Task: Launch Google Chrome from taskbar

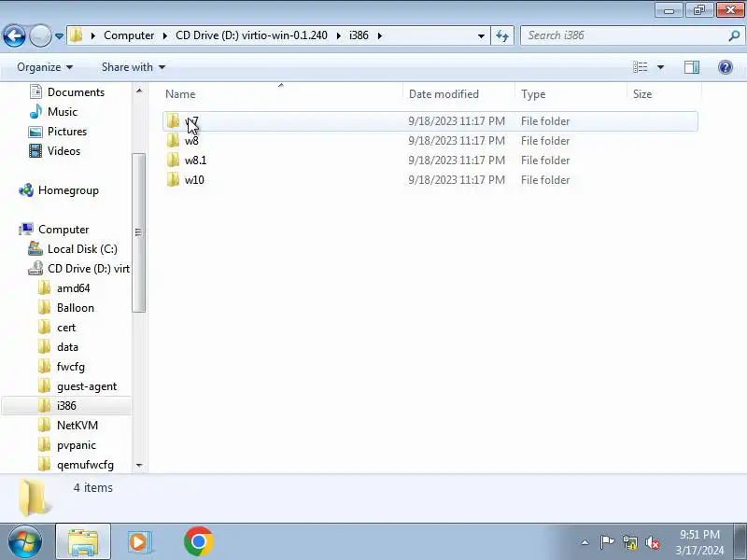Action: [x=198, y=541]
